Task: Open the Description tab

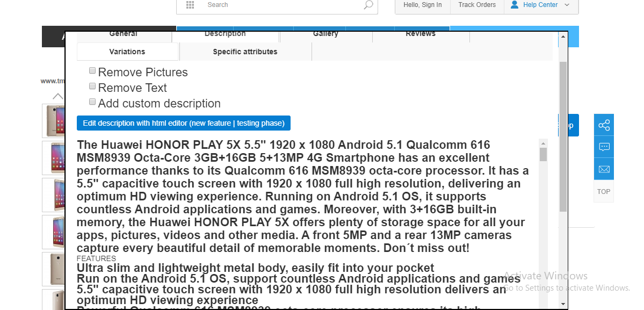Action: click(x=225, y=37)
